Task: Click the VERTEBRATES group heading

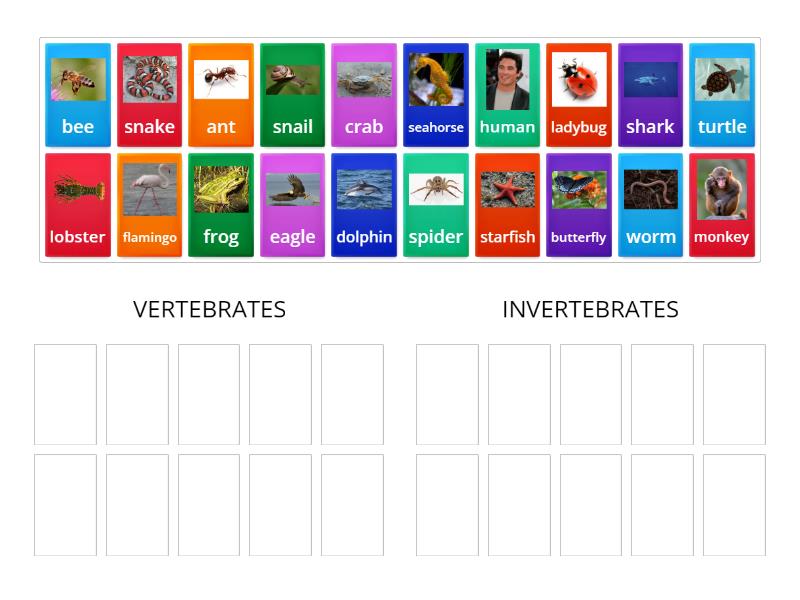Action: click(x=208, y=310)
